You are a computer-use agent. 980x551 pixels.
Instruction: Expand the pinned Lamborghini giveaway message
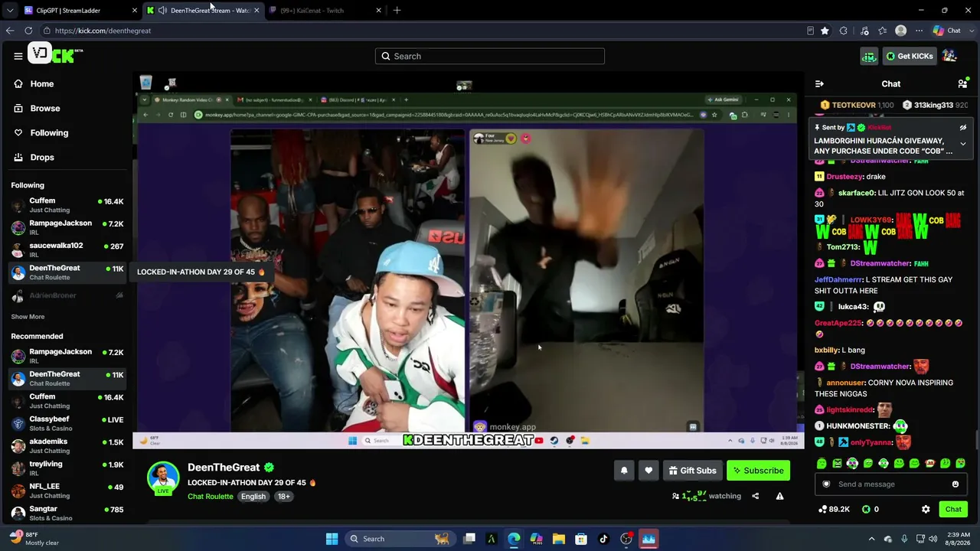click(963, 144)
